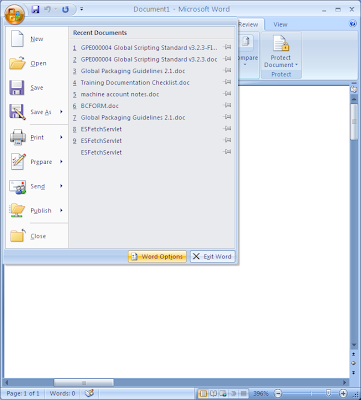The height and width of the screenshot is (400, 361).
Task: Open the Protect Document dropdown
Action: click(x=281, y=52)
